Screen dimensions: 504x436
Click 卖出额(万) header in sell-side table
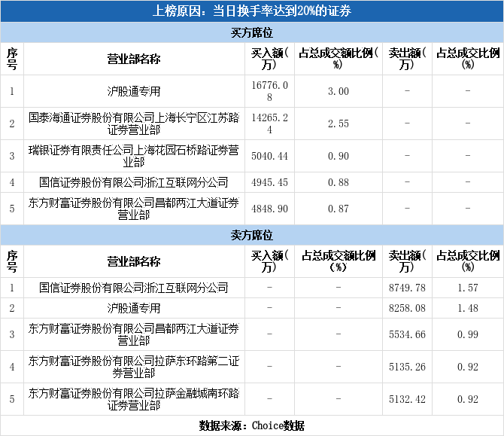coord(407,261)
